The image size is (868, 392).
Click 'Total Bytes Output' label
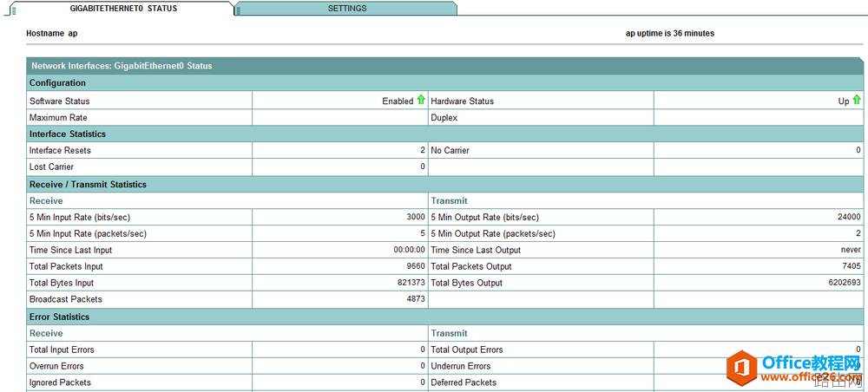(467, 283)
